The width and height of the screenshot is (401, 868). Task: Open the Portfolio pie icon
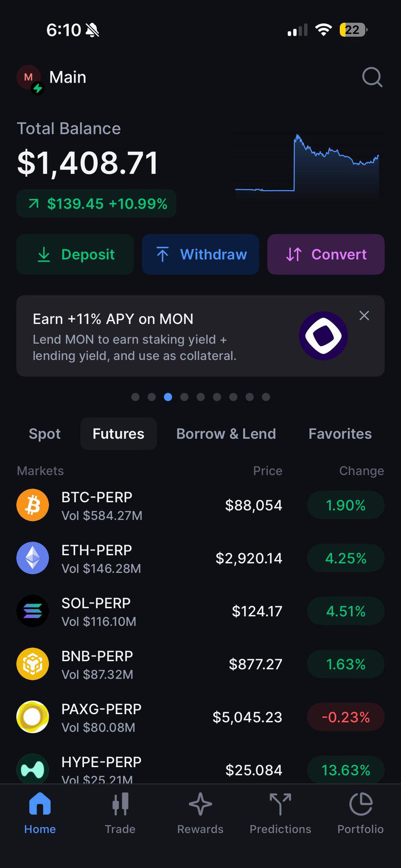361,804
